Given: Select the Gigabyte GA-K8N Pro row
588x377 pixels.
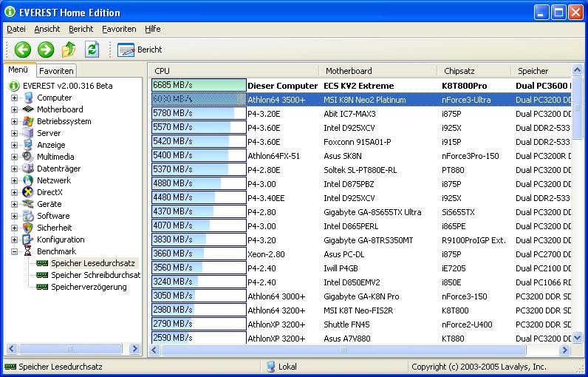Looking at the screenshot, I should [x=361, y=296].
